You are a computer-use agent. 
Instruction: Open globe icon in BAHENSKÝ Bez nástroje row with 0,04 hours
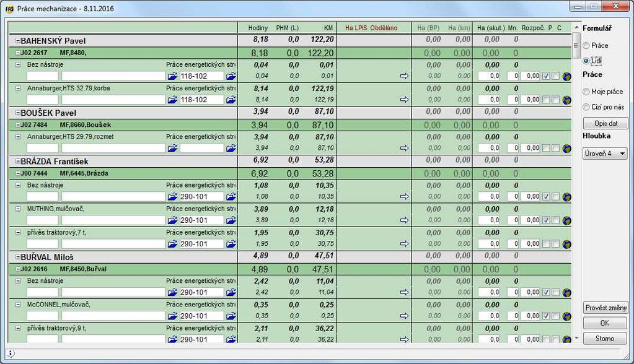tap(566, 76)
